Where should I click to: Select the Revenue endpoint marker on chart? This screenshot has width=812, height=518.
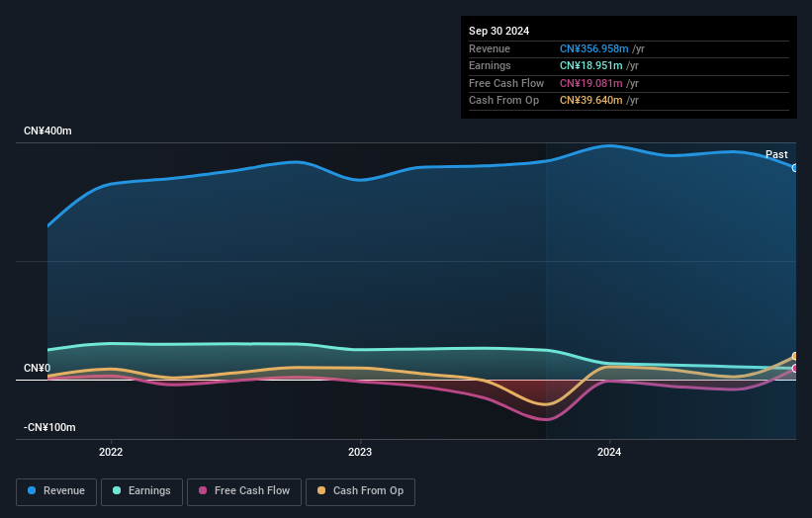tap(795, 168)
